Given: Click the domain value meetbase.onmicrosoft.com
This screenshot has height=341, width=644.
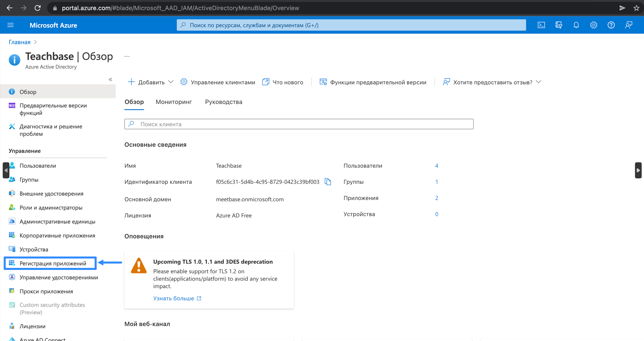Looking at the screenshot, I should (x=250, y=199).
